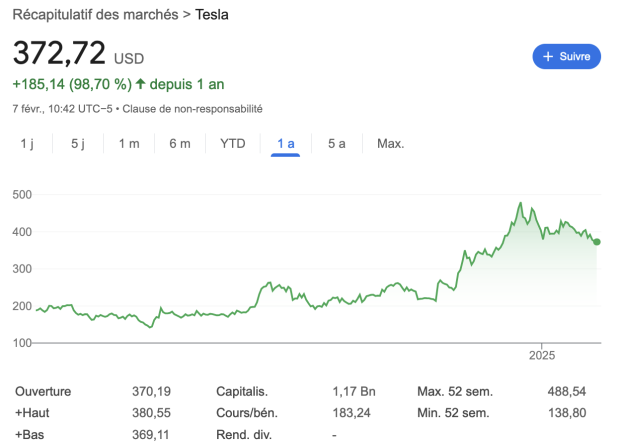Show the YTD chart range
Image resolution: width=620 pixels, height=448 pixels.
[x=232, y=144]
